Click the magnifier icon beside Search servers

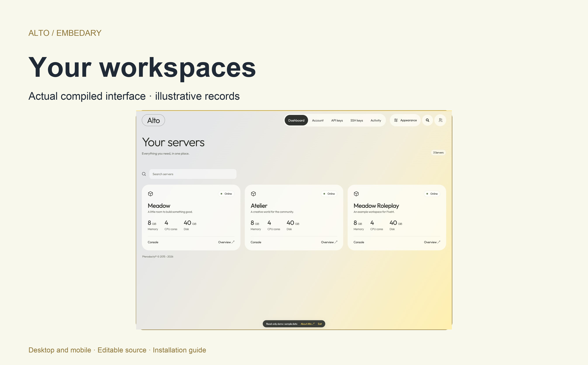tap(144, 174)
